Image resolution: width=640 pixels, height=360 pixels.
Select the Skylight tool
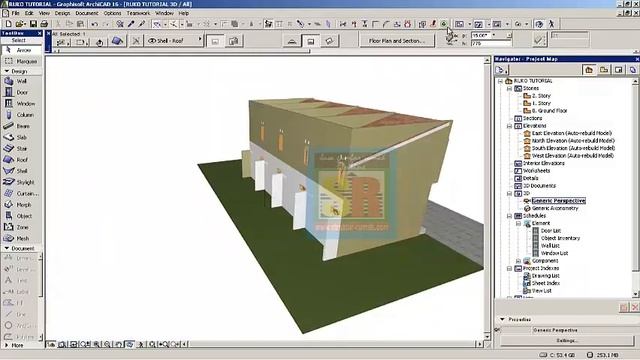point(21,182)
